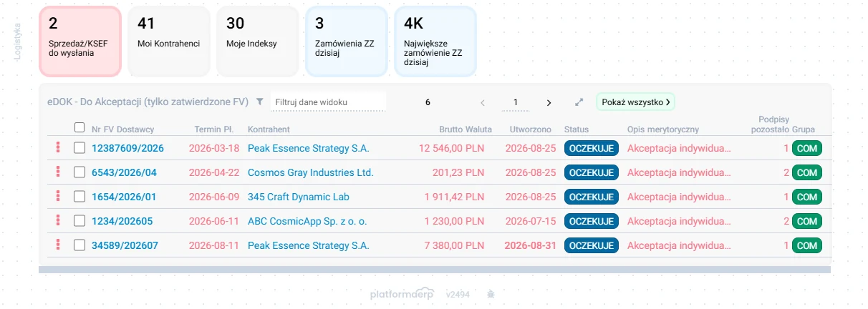868x309 pixels.
Task: Open invoice link 1234/202605
Action: click(x=122, y=221)
